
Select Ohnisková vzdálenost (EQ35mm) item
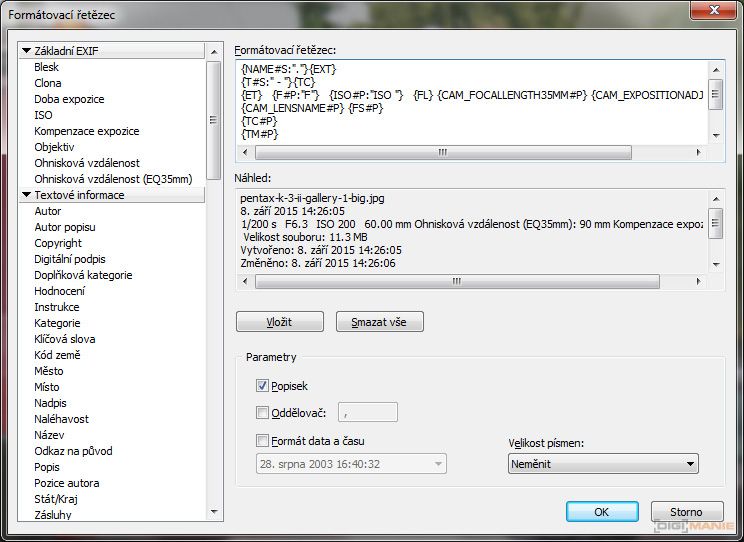[x=113, y=179]
